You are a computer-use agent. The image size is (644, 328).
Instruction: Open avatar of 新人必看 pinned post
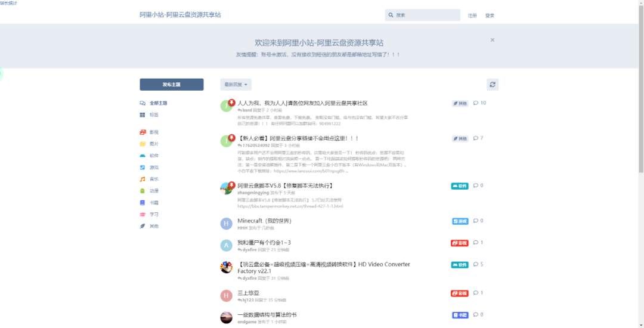point(227,141)
